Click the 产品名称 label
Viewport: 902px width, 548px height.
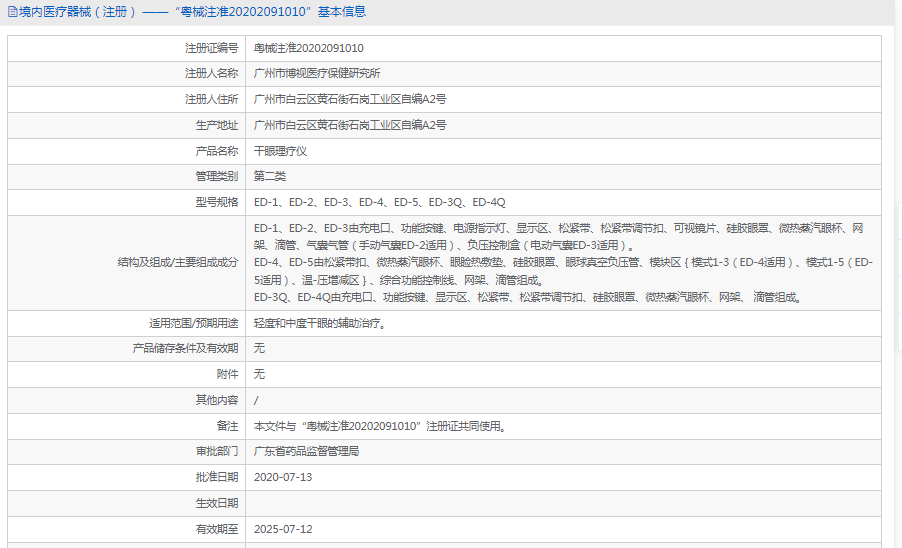point(216,151)
